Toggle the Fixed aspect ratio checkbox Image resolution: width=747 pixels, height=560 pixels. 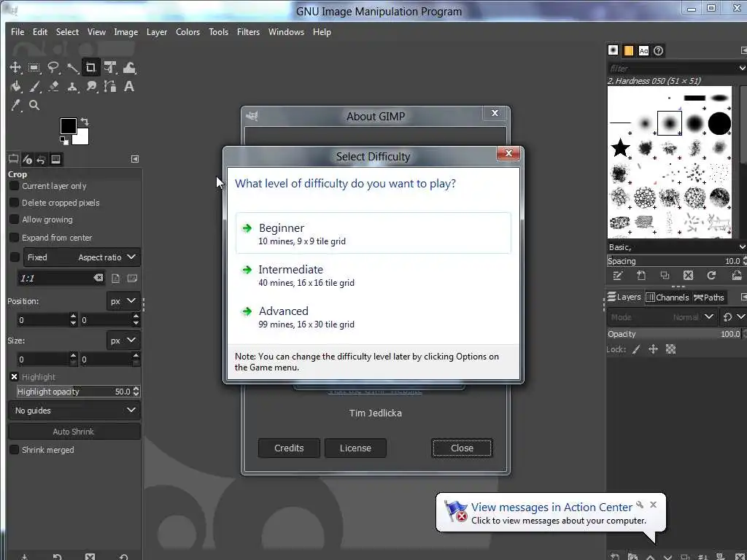point(15,257)
